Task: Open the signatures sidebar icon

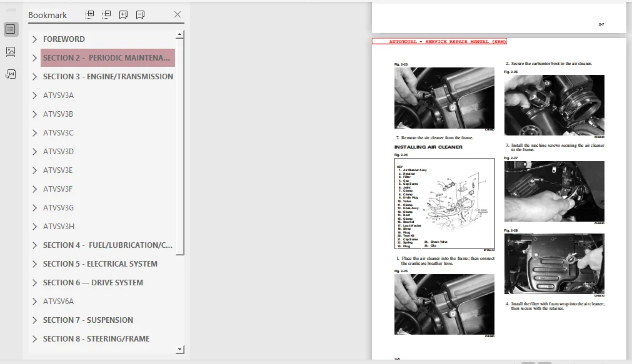Action: coord(11,74)
